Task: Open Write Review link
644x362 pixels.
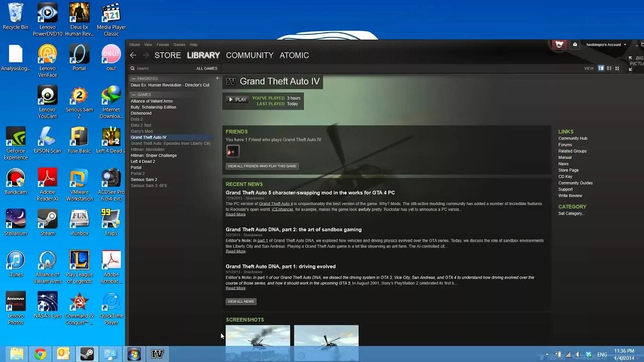Action: [x=570, y=196]
